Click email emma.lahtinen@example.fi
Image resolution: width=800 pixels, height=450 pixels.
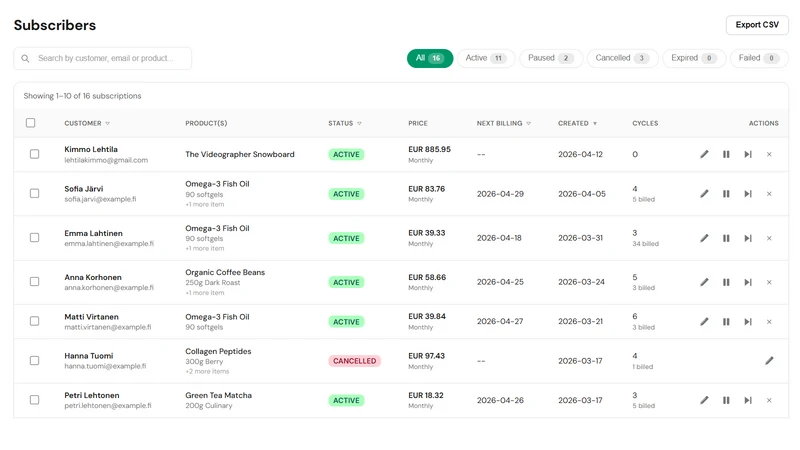coord(109,244)
